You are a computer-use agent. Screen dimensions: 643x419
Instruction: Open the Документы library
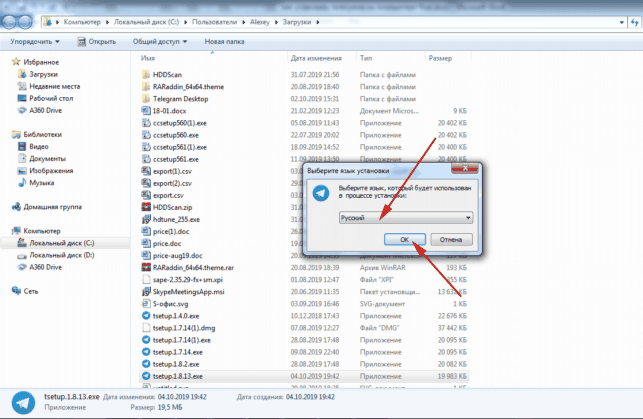click(47, 159)
